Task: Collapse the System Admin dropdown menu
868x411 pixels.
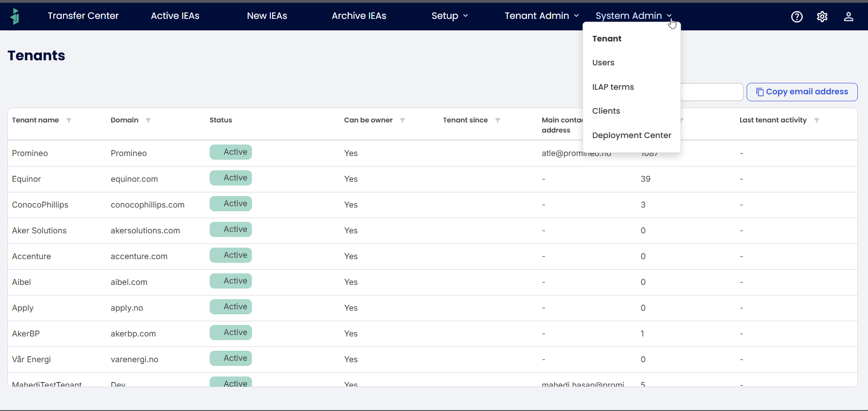Action: point(634,16)
